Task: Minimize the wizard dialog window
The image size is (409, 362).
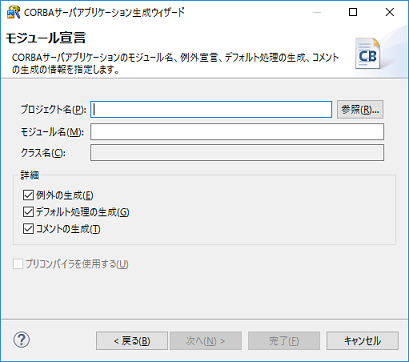Action: click(x=317, y=12)
